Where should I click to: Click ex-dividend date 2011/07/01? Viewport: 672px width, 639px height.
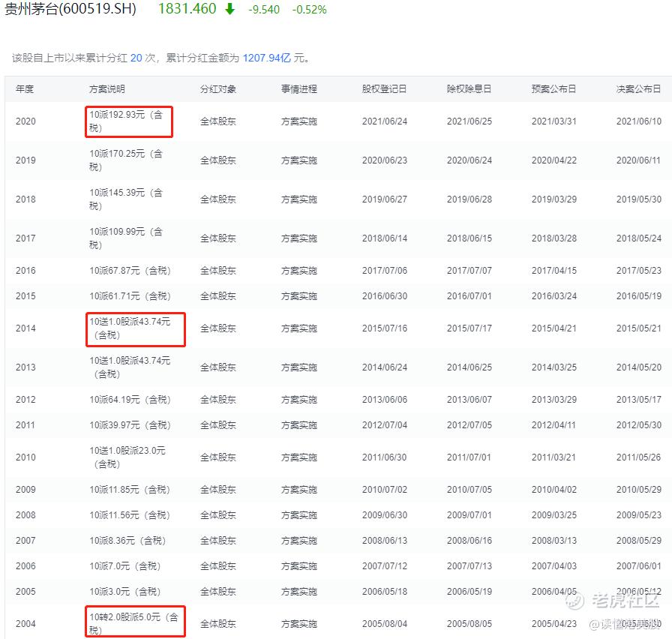point(469,457)
